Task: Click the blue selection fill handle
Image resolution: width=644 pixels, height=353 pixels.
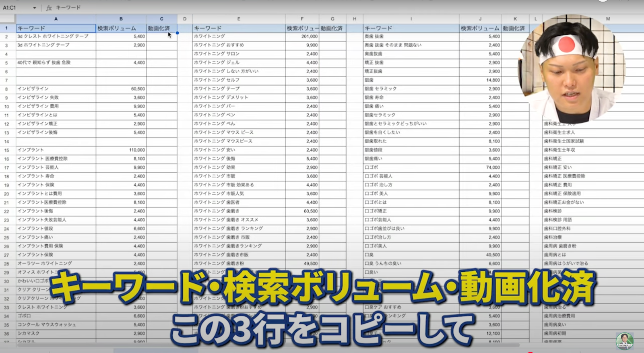Action: pos(177,33)
